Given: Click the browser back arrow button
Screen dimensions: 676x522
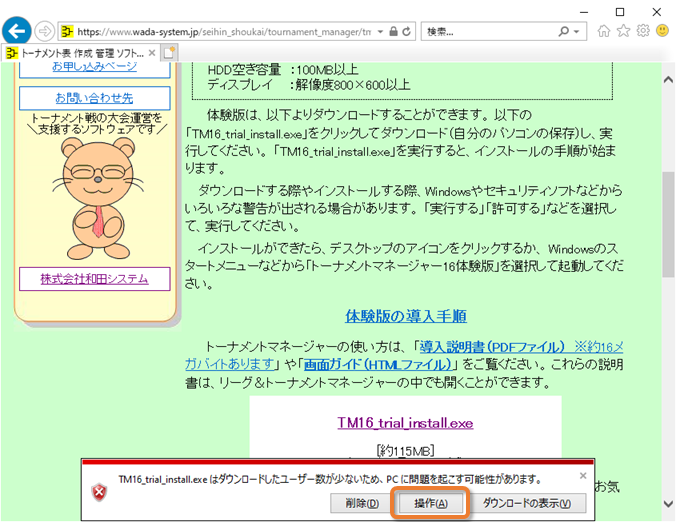Looking at the screenshot, I should [18, 31].
